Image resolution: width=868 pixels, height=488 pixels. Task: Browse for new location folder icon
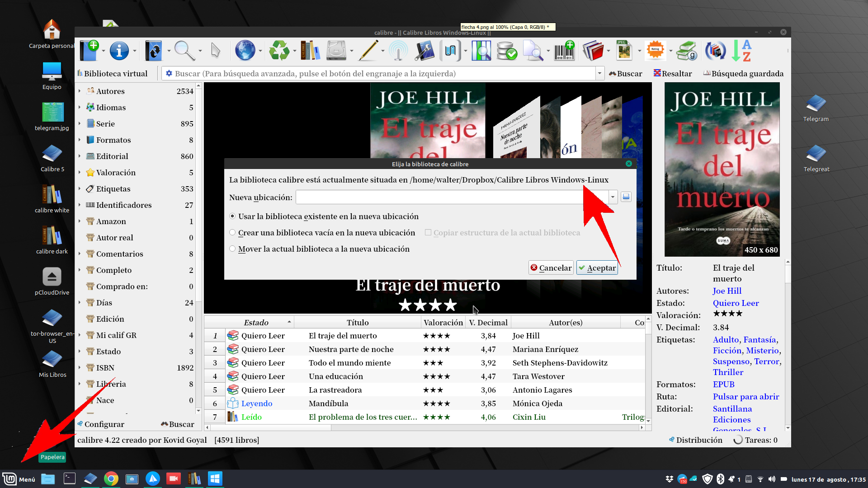626,197
